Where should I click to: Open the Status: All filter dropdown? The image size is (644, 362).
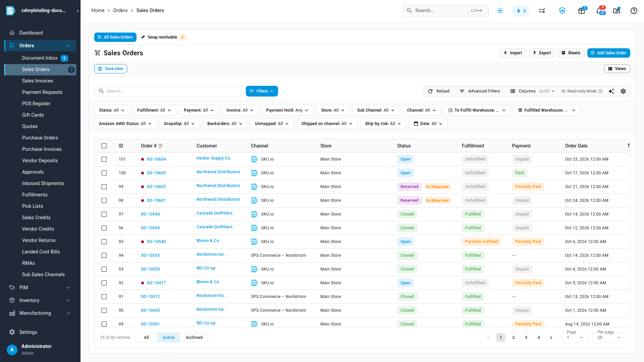coord(112,110)
